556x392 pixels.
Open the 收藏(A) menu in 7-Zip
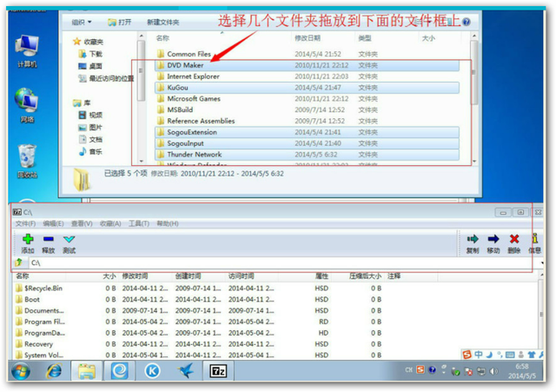[110, 224]
